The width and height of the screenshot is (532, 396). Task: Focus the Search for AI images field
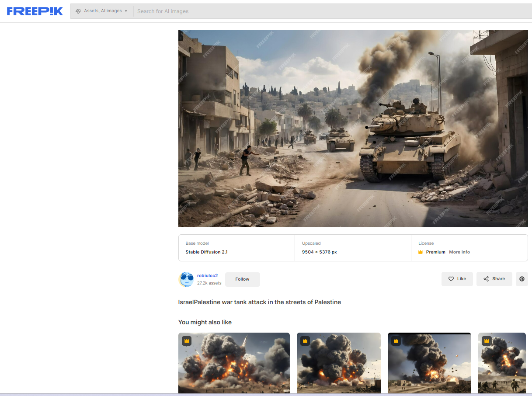point(332,11)
